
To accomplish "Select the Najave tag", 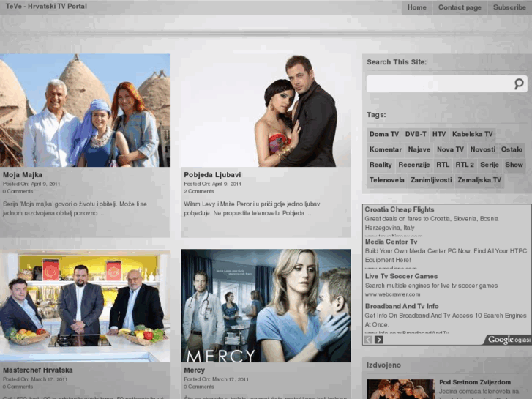I will click(x=419, y=149).
